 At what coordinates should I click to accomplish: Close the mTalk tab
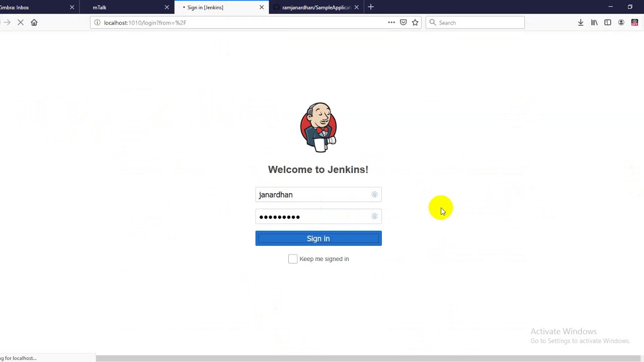coord(167,7)
